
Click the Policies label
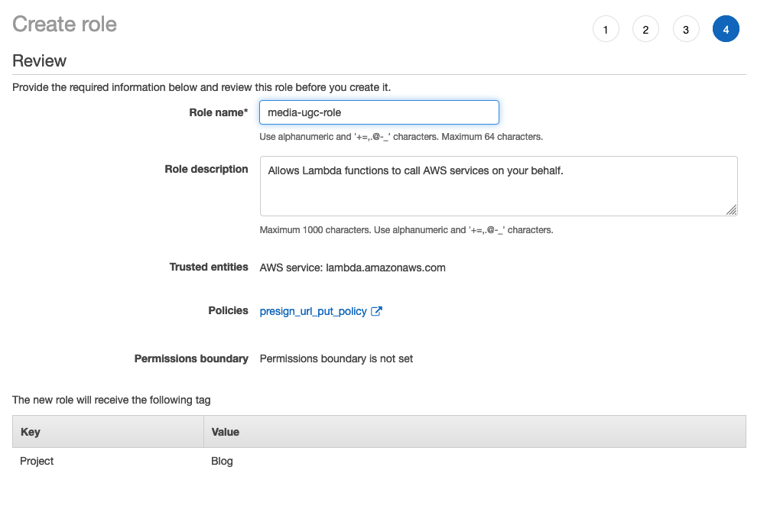tap(228, 310)
